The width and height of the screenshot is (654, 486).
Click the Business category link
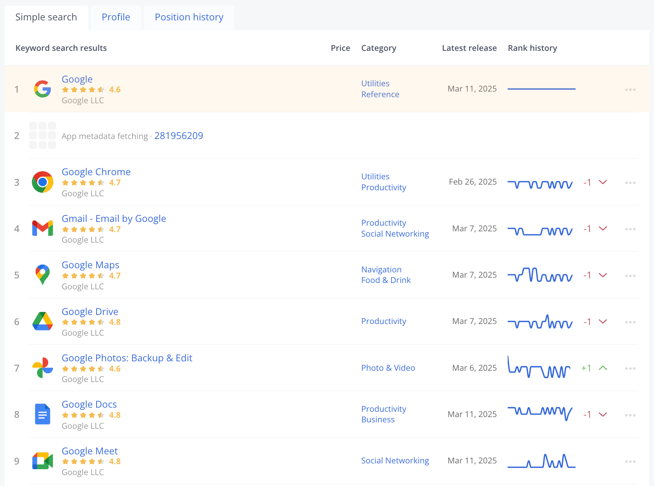[377, 420]
